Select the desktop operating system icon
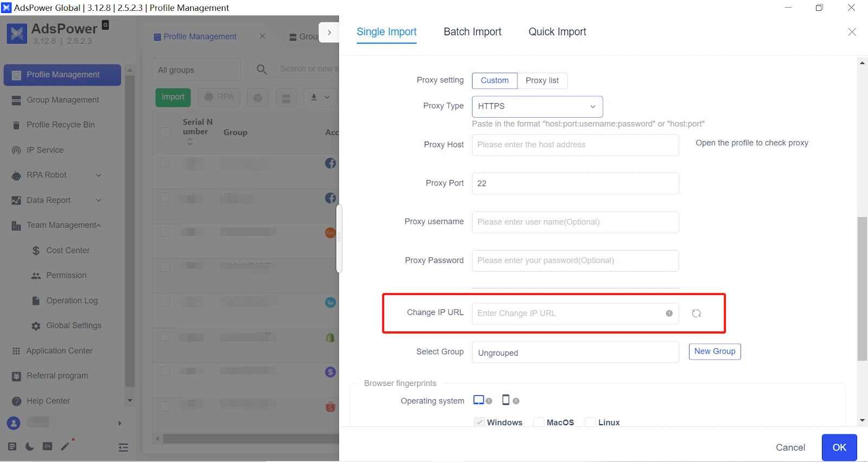The width and height of the screenshot is (868, 462). click(478, 400)
